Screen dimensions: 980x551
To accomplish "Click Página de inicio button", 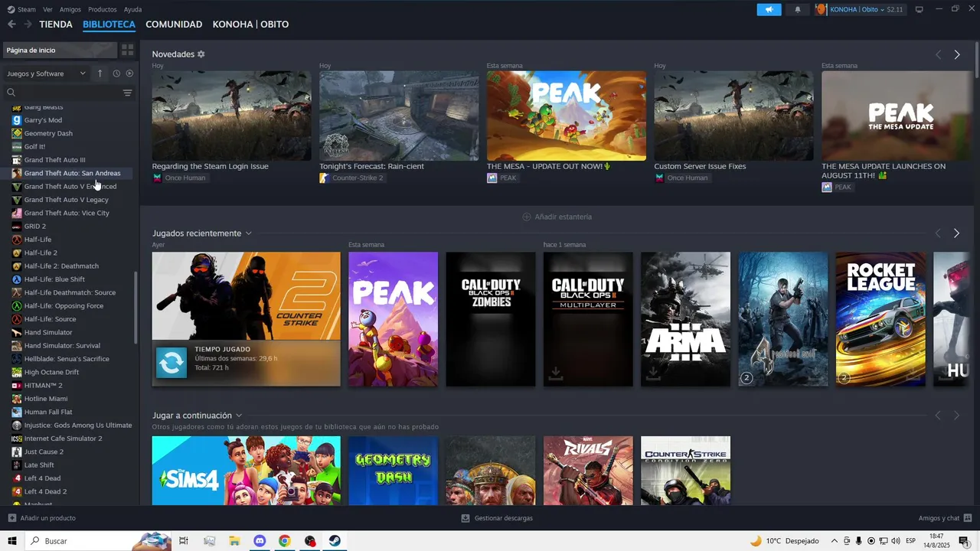I will tap(60, 50).
